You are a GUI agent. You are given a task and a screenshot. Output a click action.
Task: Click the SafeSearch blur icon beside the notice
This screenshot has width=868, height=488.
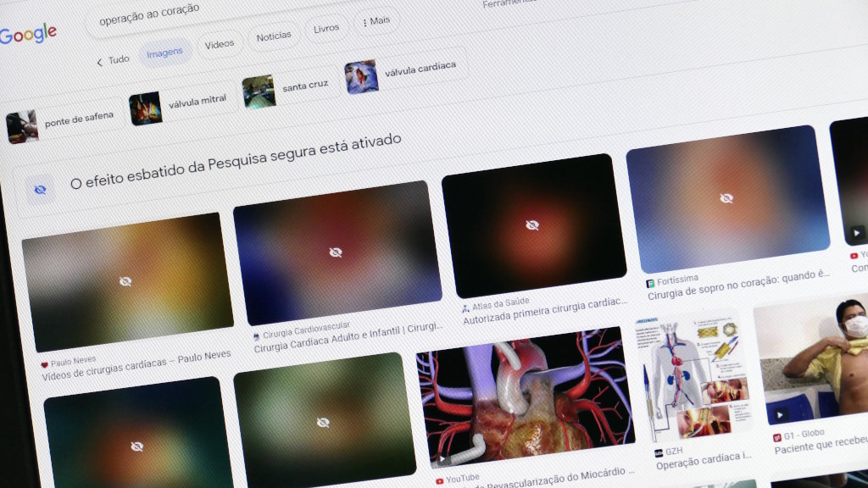tap(40, 190)
